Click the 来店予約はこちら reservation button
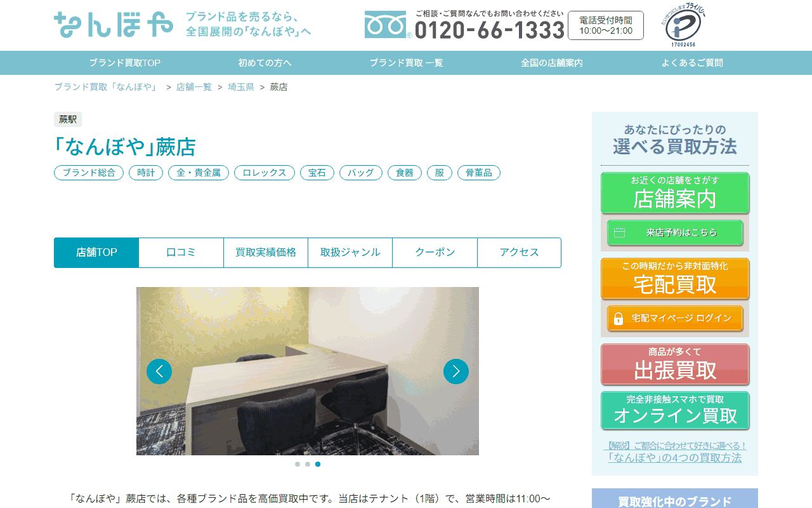The height and width of the screenshot is (508, 812). click(x=675, y=232)
